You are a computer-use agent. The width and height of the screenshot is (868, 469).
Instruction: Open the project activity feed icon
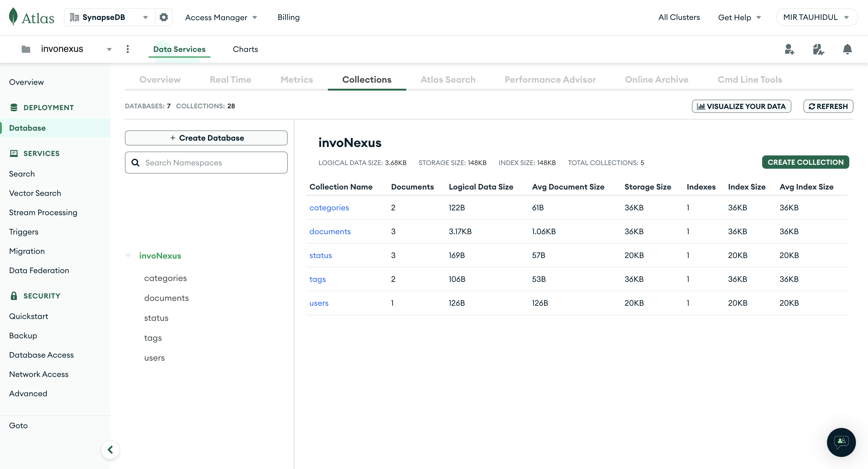pos(818,49)
